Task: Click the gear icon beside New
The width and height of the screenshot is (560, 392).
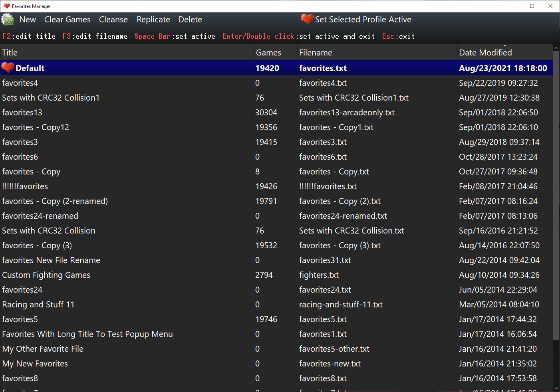Action: [x=8, y=19]
